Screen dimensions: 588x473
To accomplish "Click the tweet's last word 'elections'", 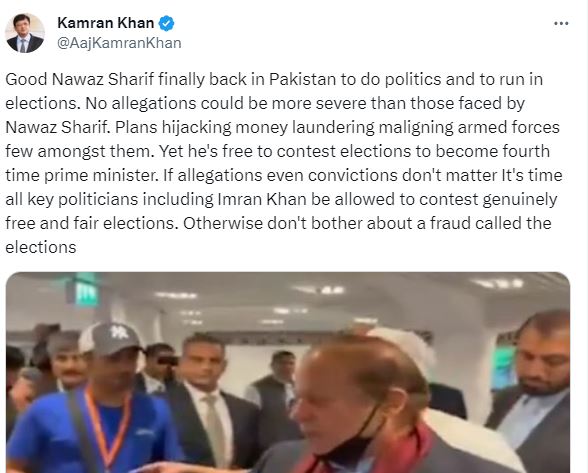I will 41,247.
